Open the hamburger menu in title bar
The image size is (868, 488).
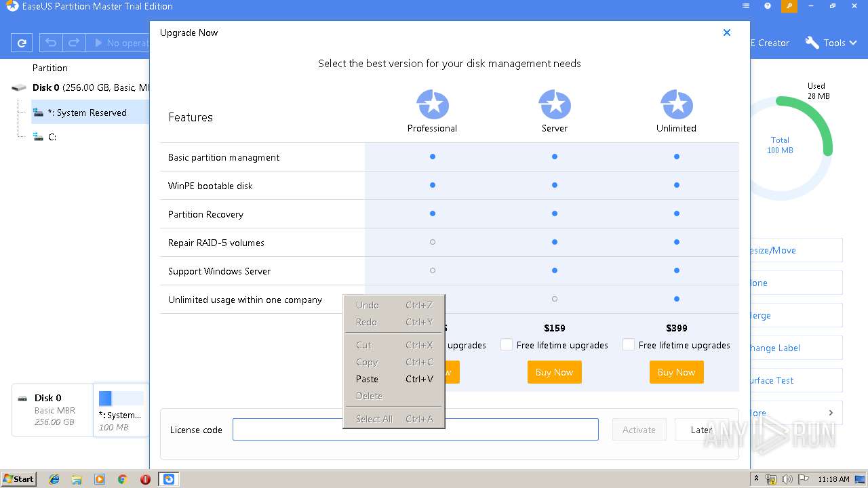[x=746, y=6]
